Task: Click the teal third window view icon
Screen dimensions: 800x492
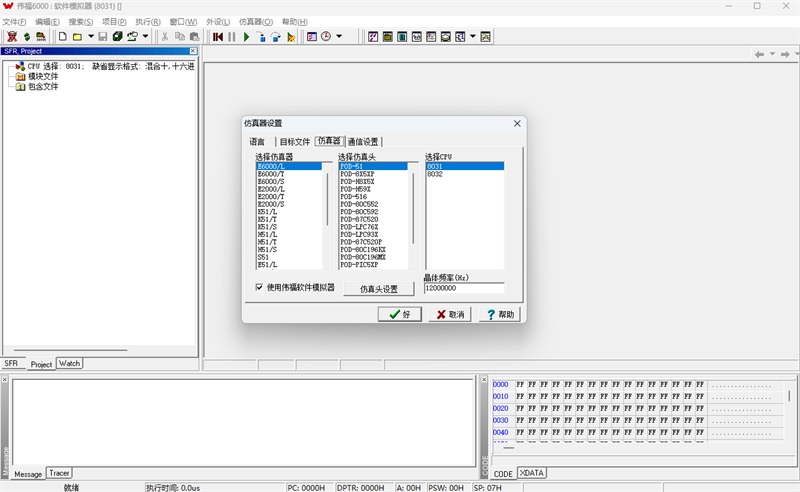Action: (x=402, y=37)
